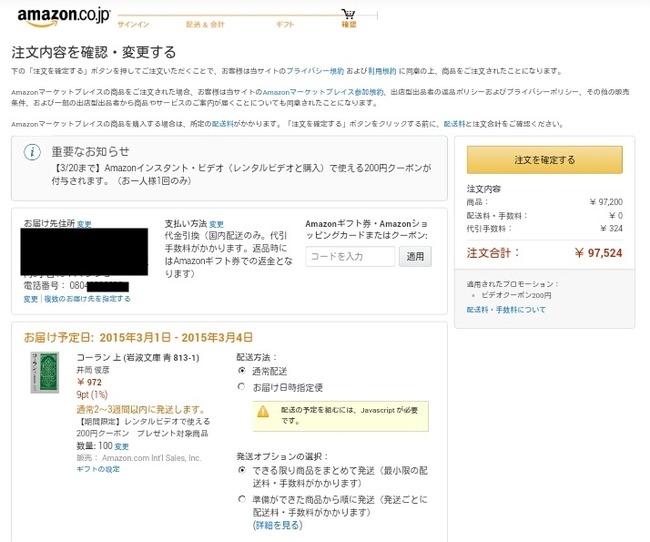650x542 pixels.
Task: Click 変更 next to 支払い方法
Action: pyautogui.click(x=216, y=224)
